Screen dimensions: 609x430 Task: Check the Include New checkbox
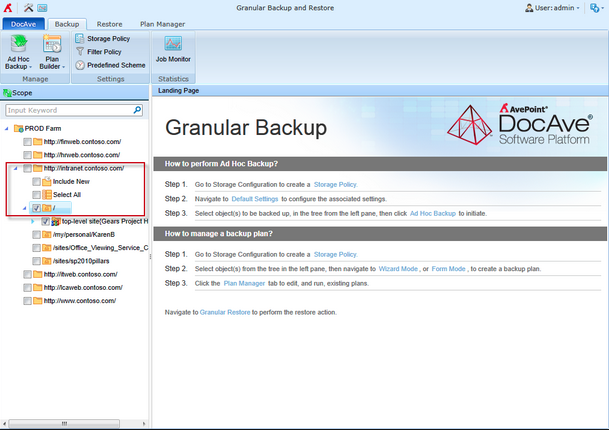(36, 181)
